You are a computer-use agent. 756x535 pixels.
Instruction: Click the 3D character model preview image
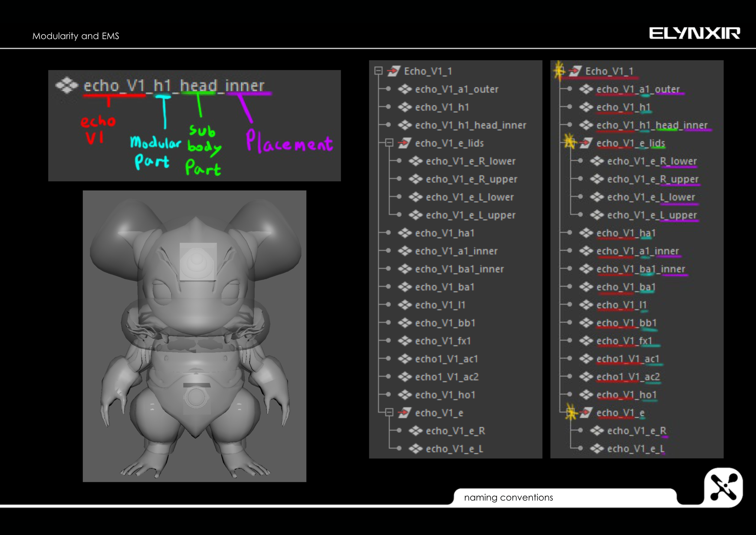[194, 336]
